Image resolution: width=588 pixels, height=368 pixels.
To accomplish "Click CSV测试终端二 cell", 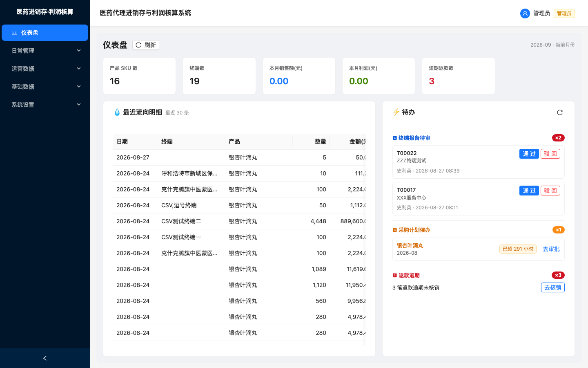I will (181, 221).
